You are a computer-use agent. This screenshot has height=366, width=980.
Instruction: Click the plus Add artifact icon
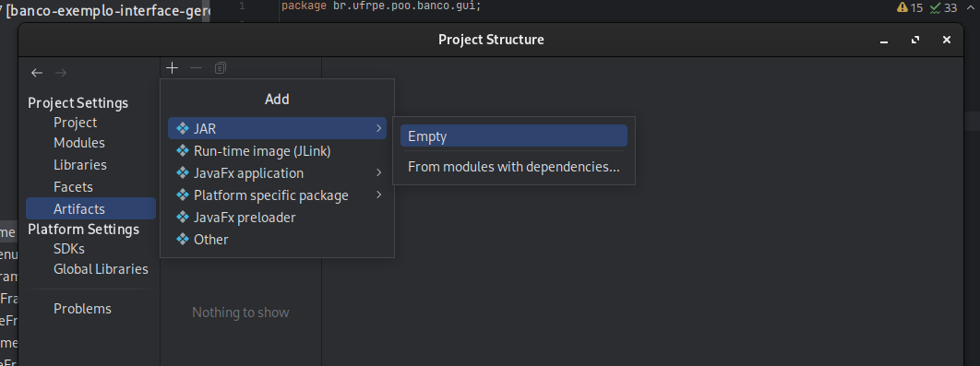[x=173, y=68]
